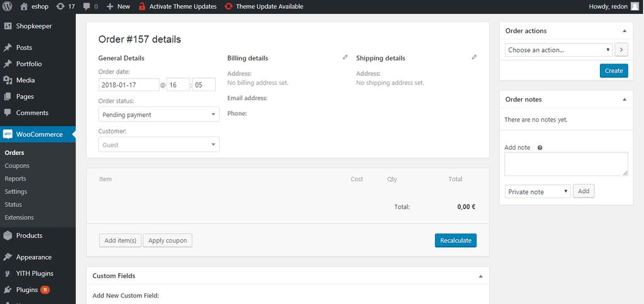The width and height of the screenshot is (644, 304).
Task: Click the order hour field 16
Action: click(x=178, y=84)
